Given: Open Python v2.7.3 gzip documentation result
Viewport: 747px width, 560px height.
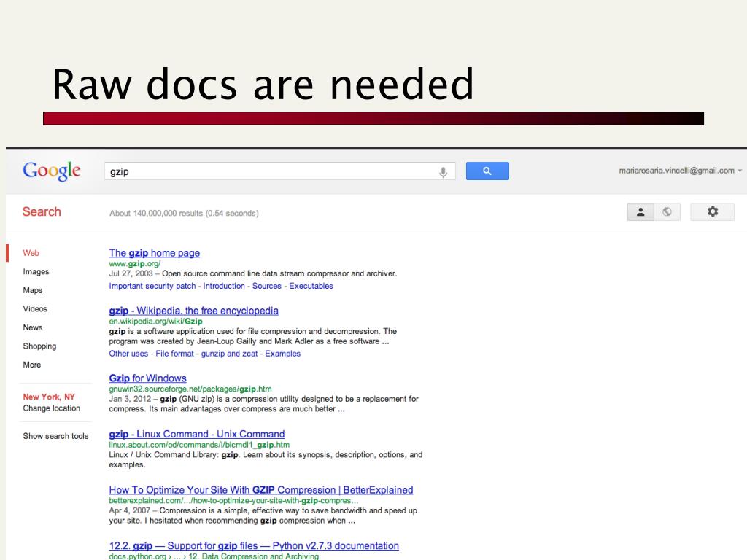Looking at the screenshot, I should [254, 545].
